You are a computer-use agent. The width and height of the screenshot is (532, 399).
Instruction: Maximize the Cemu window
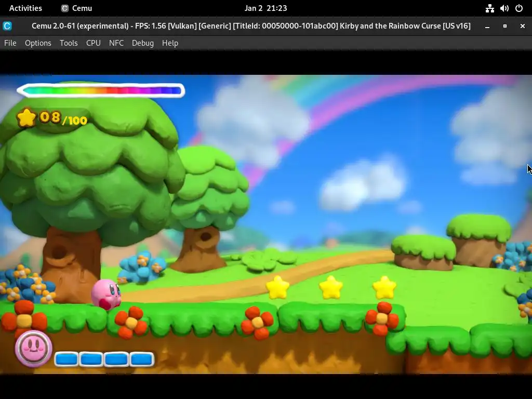tap(505, 26)
